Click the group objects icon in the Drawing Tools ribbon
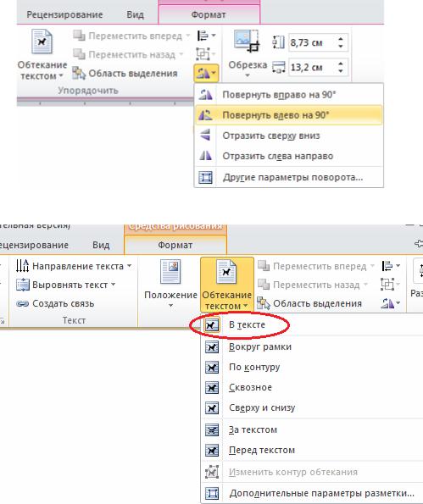Viewport: 423px width, 504px height. tap(390, 285)
